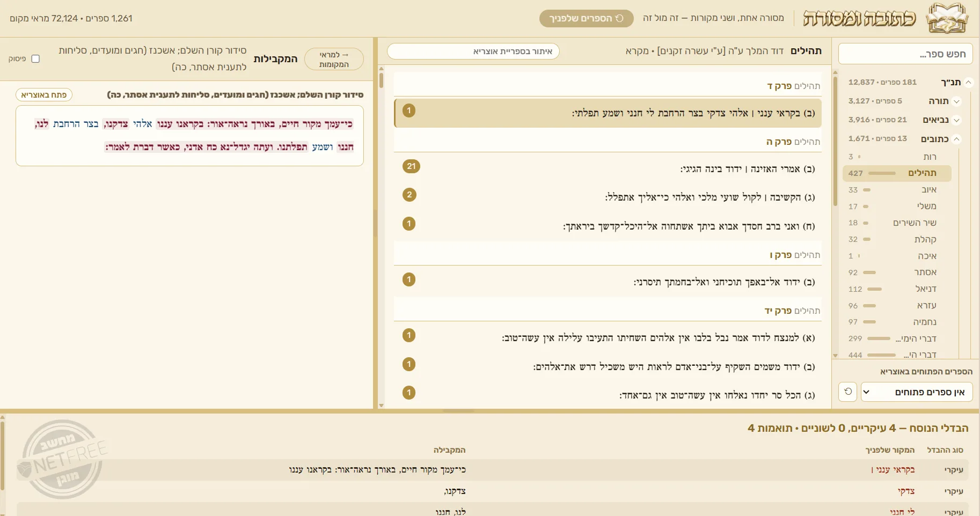The width and height of the screenshot is (980, 516).
Task: Click the סוג ההבדל column header
Action: [945, 450]
